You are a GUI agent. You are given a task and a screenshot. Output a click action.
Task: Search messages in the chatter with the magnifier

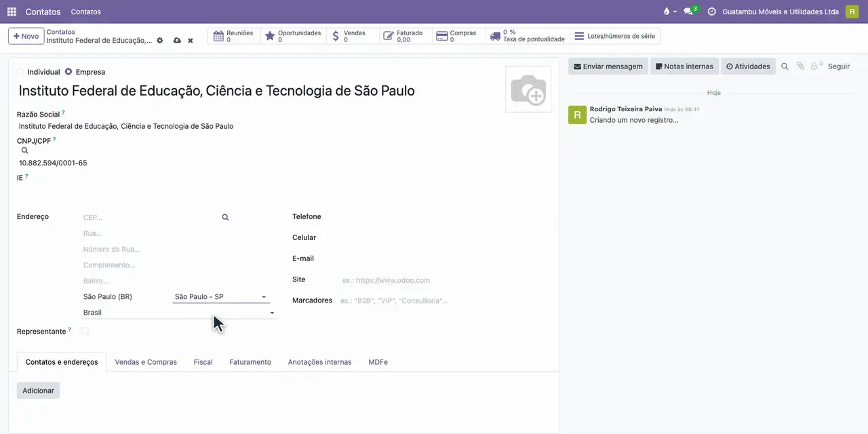point(785,66)
